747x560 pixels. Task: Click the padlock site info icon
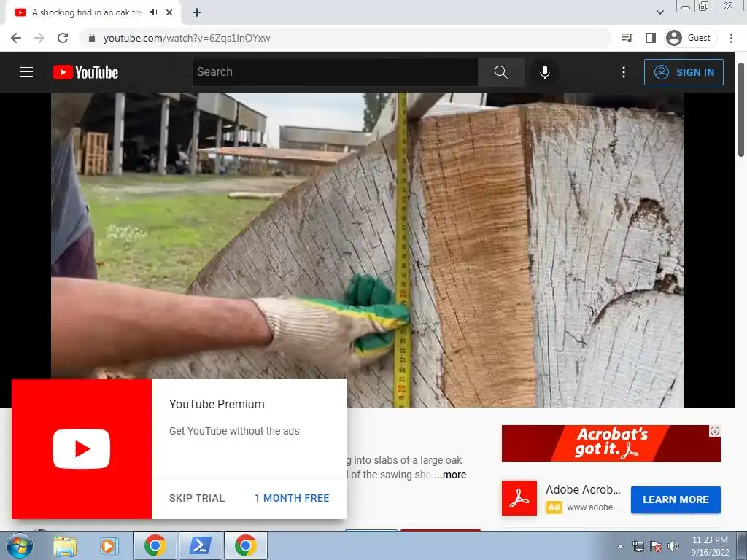pyautogui.click(x=92, y=38)
